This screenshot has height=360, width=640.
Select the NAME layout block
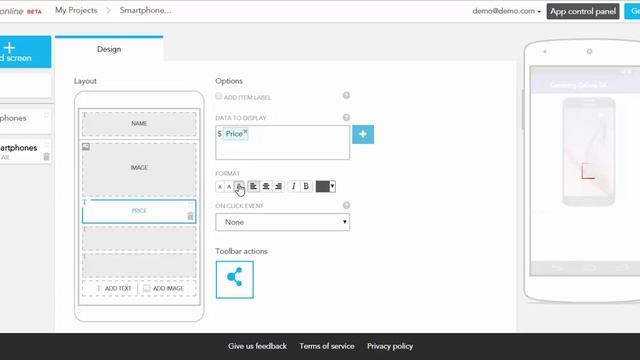pos(139,124)
